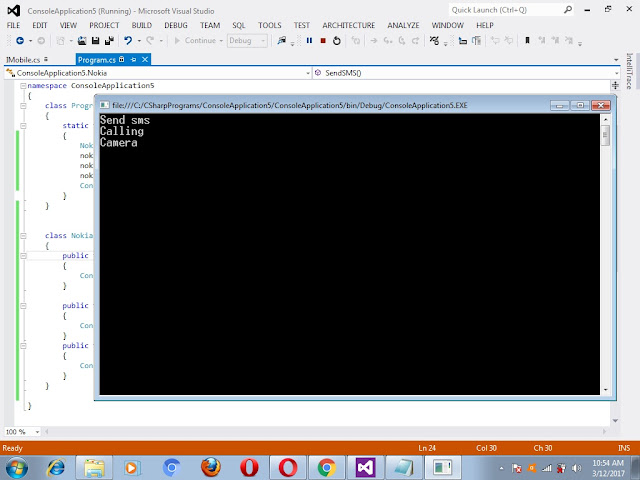The image size is (640, 480).
Task: Stop debugging with red square icon
Action: click(323, 40)
